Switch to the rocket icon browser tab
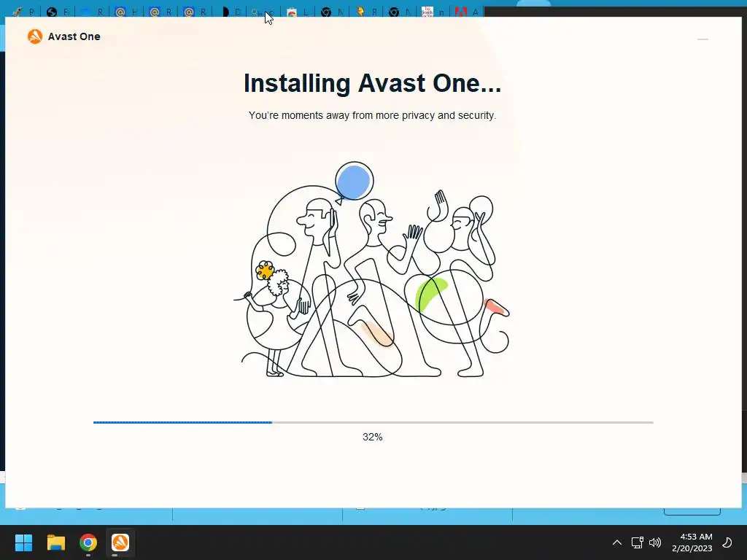 pyautogui.click(x=23, y=12)
